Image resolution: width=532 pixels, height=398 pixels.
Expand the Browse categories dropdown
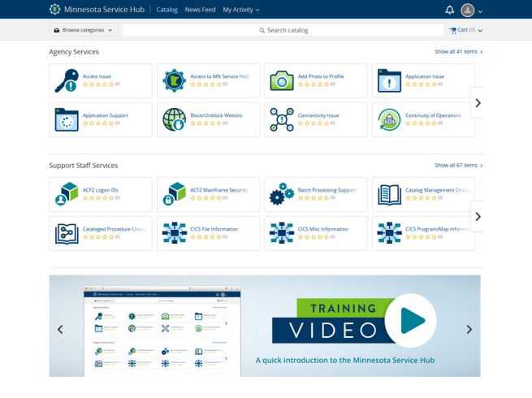coord(84,30)
